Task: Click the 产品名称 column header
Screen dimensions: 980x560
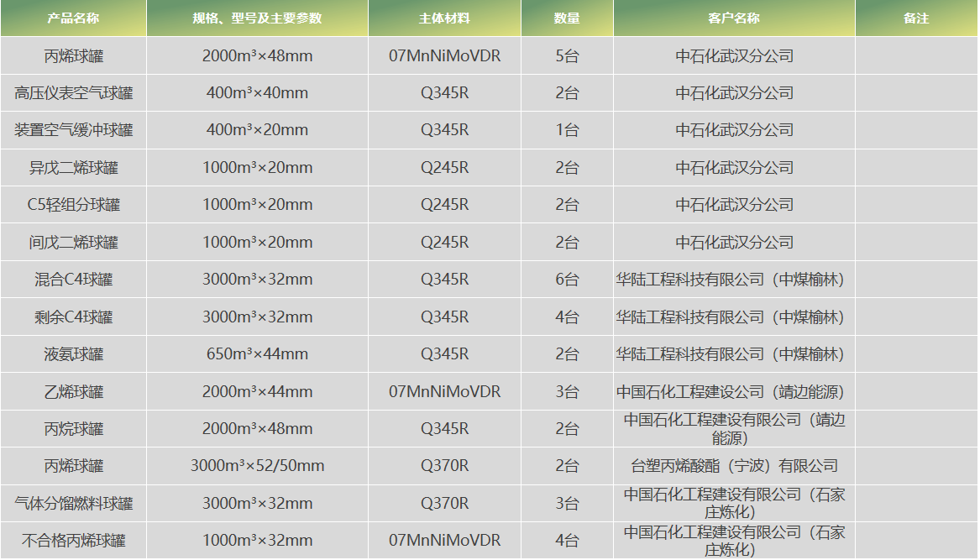Action: click(x=73, y=18)
